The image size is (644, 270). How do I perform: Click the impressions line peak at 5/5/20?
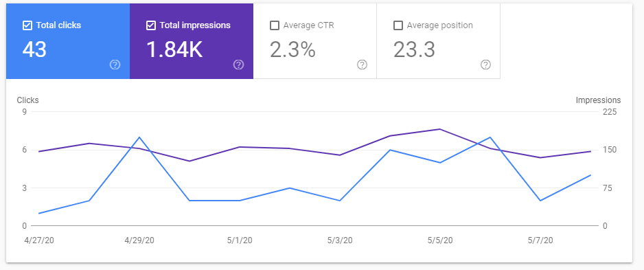pyautogui.click(x=440, y=129)
